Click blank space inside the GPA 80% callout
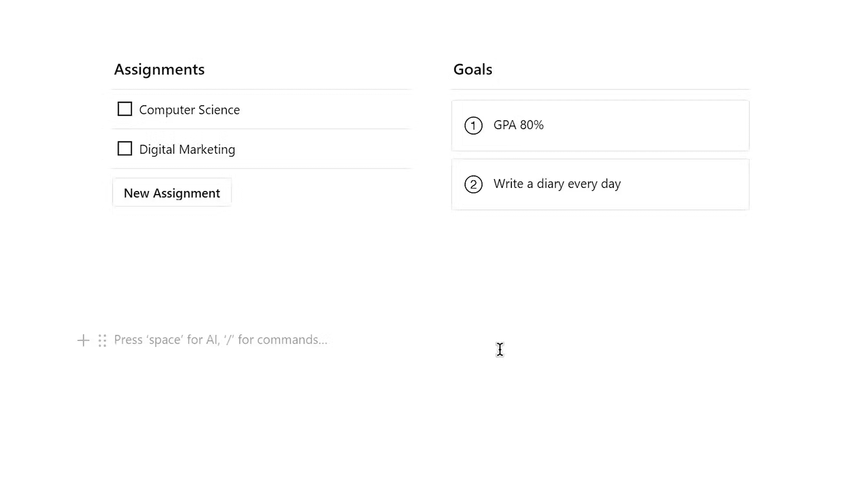Screen dimensions: 868x488 [x=656, y=126]
